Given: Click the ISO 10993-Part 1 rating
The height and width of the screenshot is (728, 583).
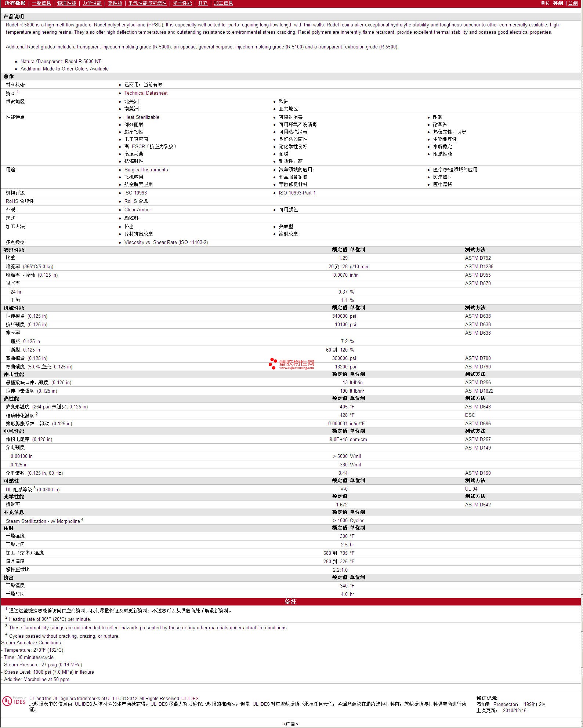Looking at the screenshot, I should click(x=297, y=193).
